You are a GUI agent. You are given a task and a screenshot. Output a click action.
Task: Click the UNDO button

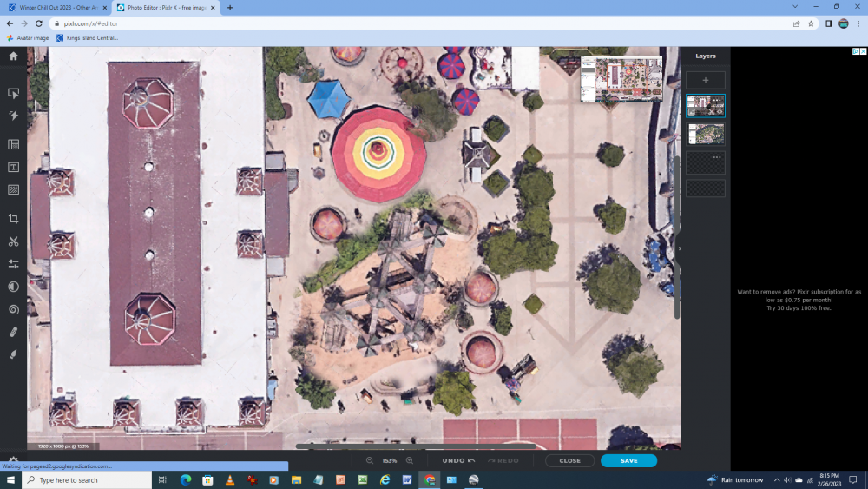[x=457, y=460]
